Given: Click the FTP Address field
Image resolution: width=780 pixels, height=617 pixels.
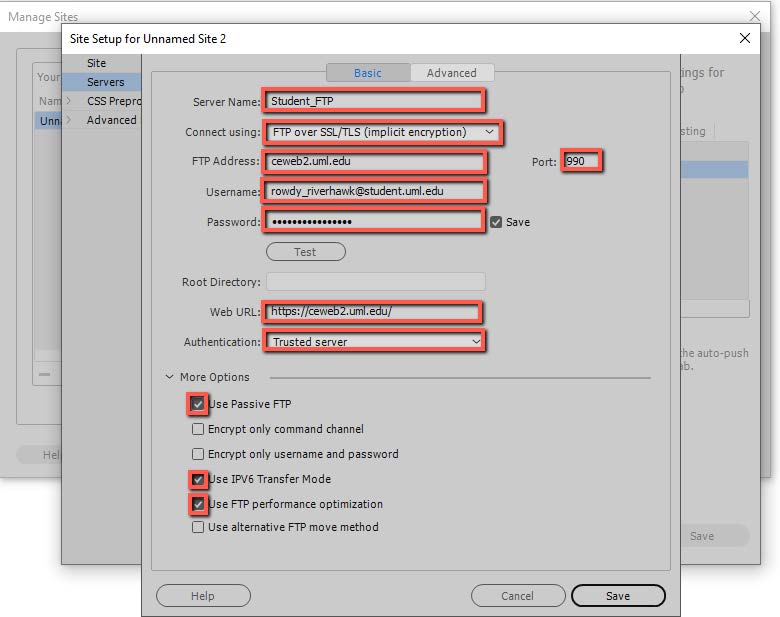Looking at the screenshot, I should click(x=375, y=161).
